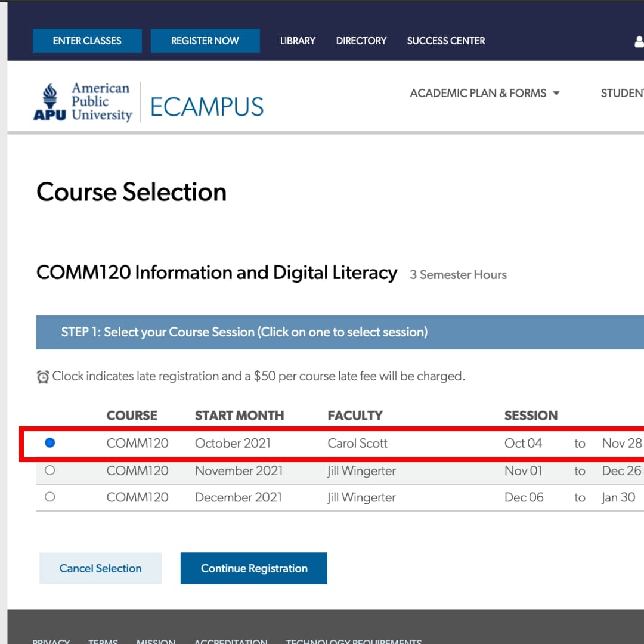Visit the Success Center link
Screen dimensions: 644x644
point(446,41)
